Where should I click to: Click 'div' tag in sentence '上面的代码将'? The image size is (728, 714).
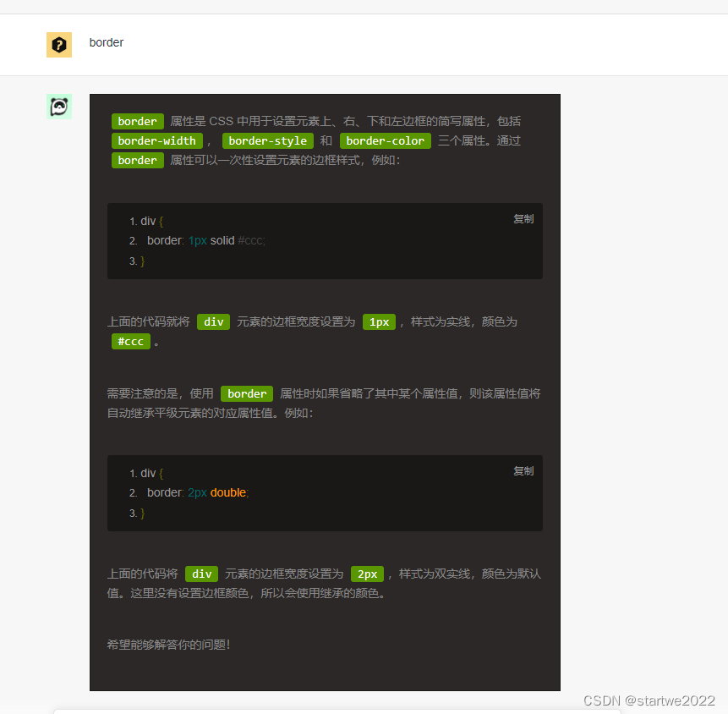(x=201, y=574)
